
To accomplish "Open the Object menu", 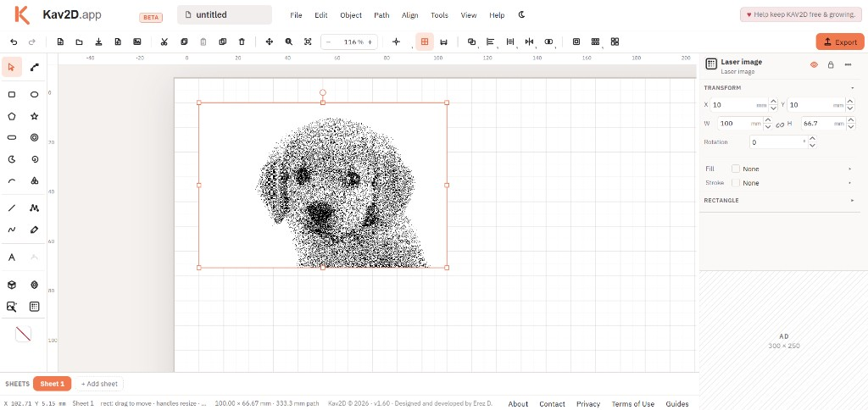I will (351, 15).
